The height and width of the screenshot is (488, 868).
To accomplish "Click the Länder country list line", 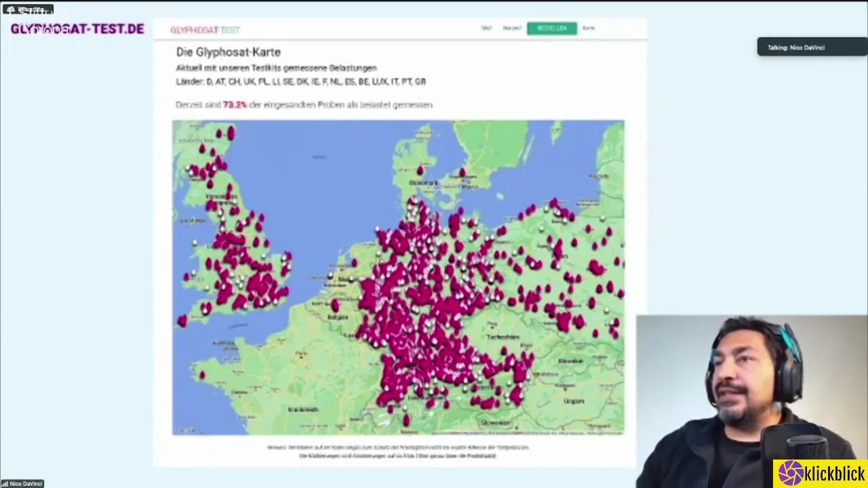I will [x=300, y=81].
